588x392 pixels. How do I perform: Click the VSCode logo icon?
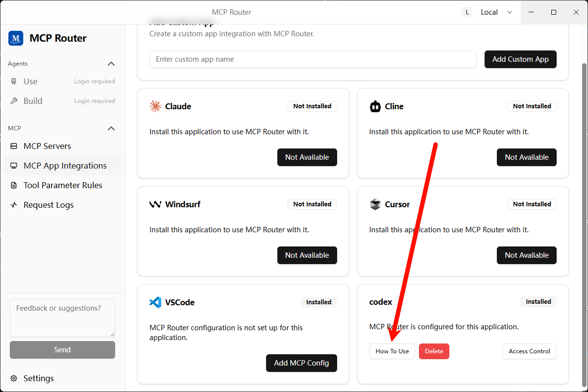155,302
